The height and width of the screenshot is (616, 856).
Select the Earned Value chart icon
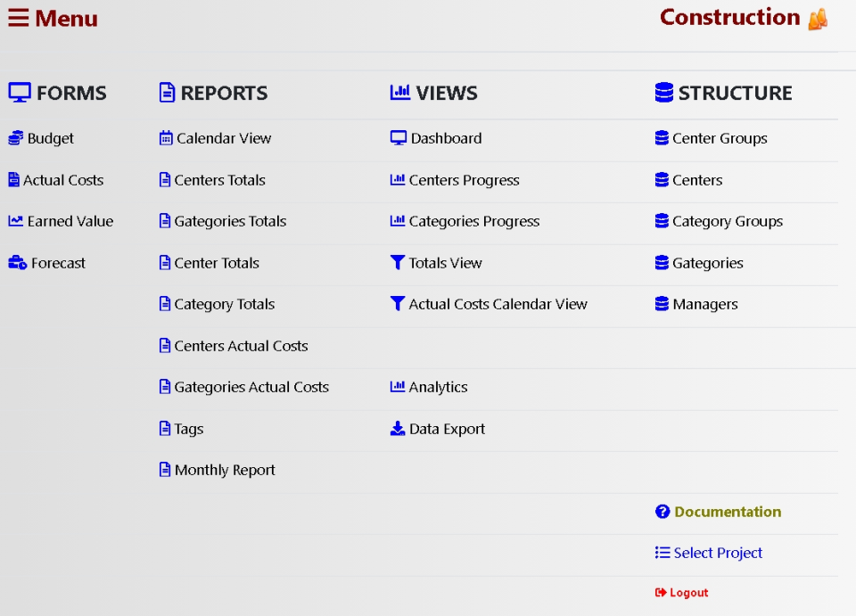coord(13,221)
